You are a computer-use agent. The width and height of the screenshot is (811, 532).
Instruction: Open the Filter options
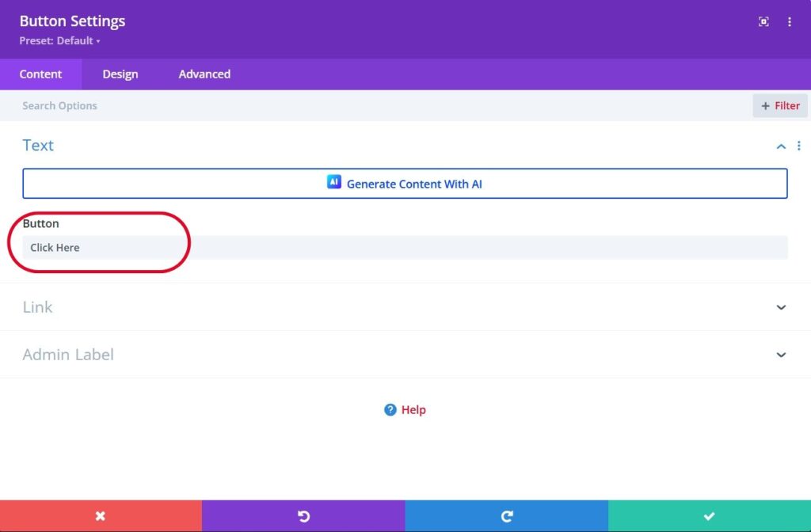780,105
